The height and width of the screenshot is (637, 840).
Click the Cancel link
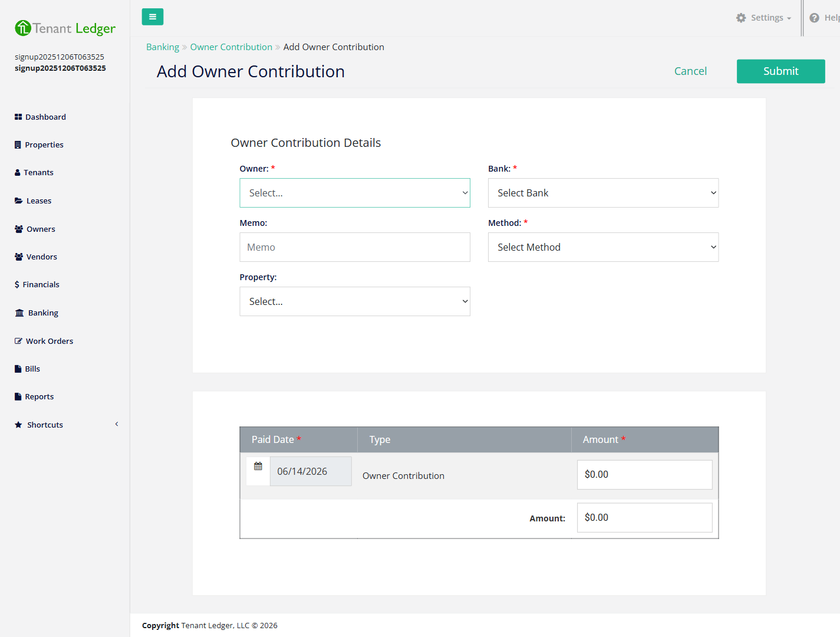point(690,71)
